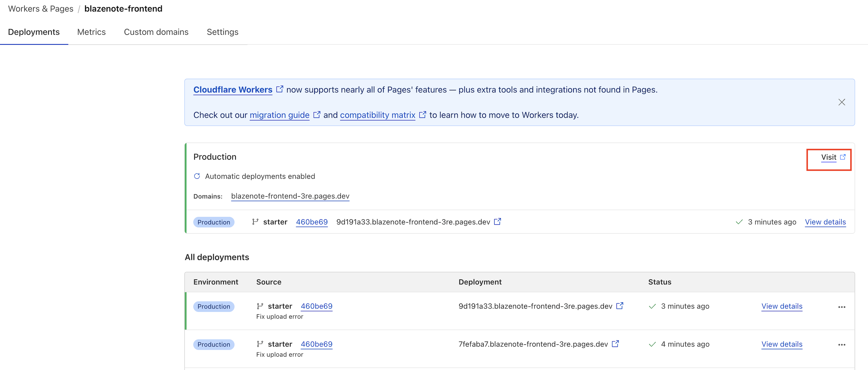Open the blazenote-frontend-3re.pages.dev domain link
Viewport: 868px width, 370px height.
(290, 196)
